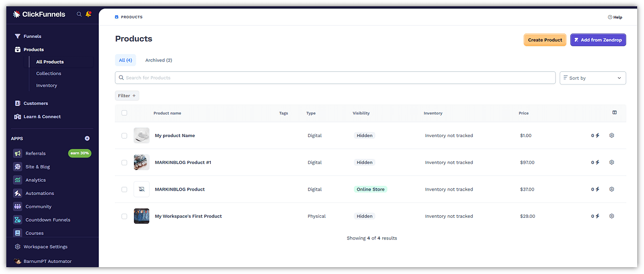Click the Physical type cell
The width and height of the screenshot is (644, 274).
(x=316, y=216)
